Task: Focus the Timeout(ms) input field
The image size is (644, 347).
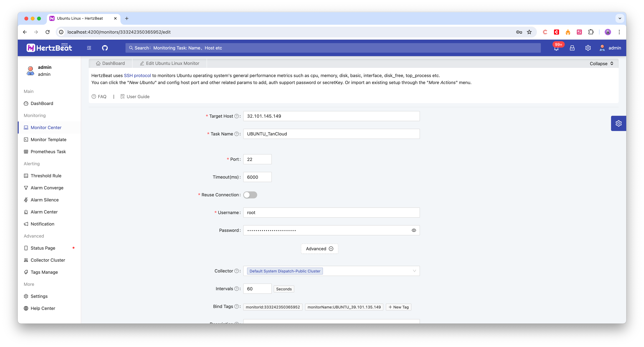Action: tap(257, 177)
